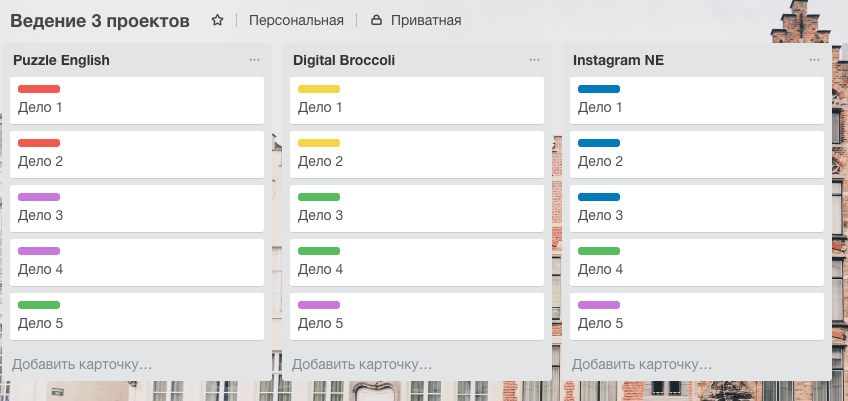This screenshot has height=401, width=848.
Task: Add a card to Instagram NE list
Action: tap(643, 364)
